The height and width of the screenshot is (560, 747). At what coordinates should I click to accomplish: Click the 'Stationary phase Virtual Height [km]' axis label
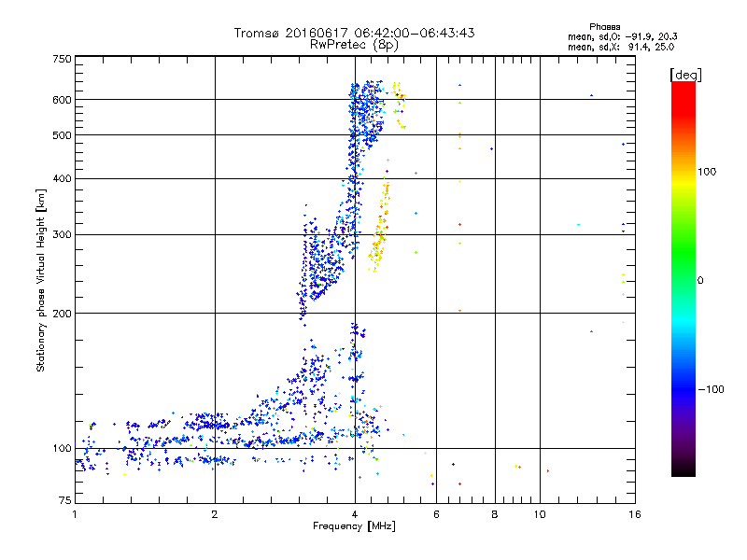tap(41, 280)
